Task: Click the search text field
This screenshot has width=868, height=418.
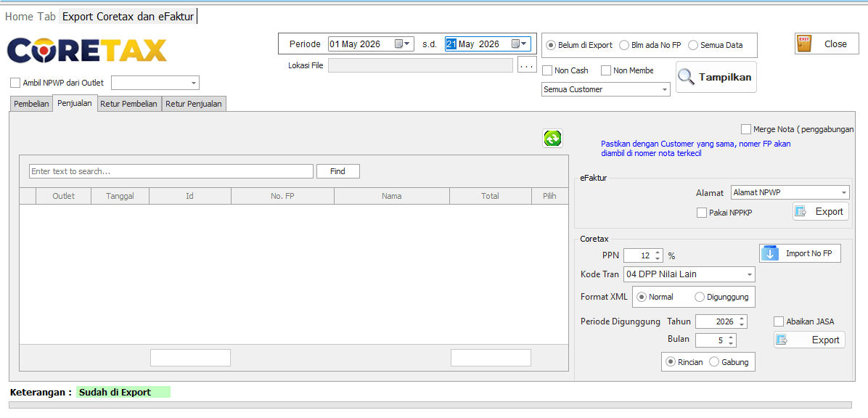Action: coord(171,172)
